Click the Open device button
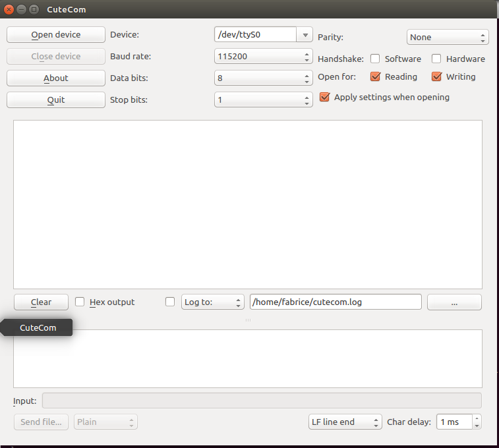The width and height of the screenshot is (499, 448). [x=56, y=35]
